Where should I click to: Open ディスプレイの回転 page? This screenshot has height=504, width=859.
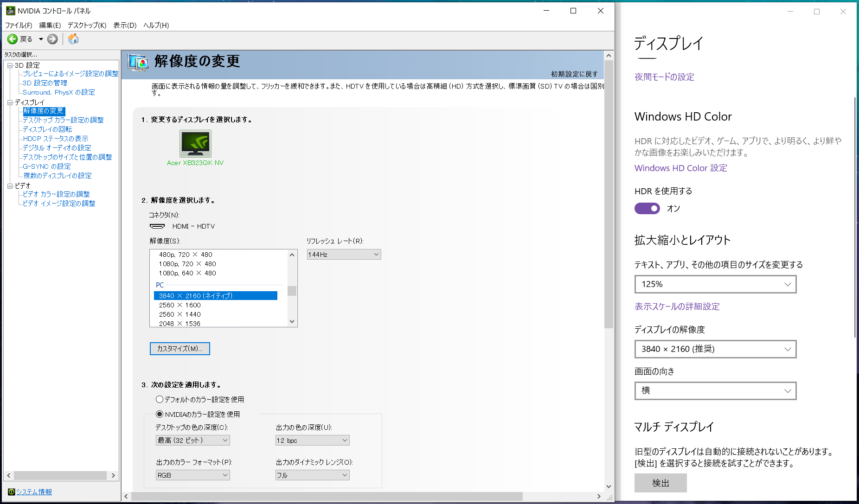coord(47,129)
